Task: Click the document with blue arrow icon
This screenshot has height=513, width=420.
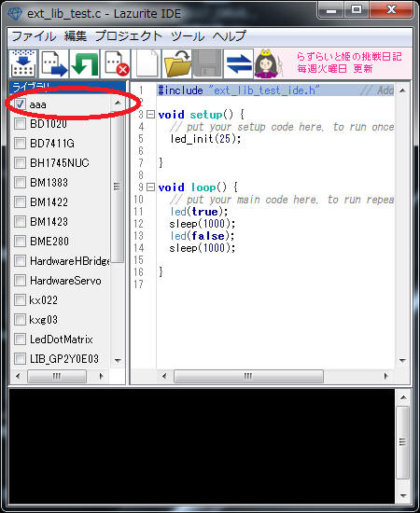Action: click(x=54, y=63)
